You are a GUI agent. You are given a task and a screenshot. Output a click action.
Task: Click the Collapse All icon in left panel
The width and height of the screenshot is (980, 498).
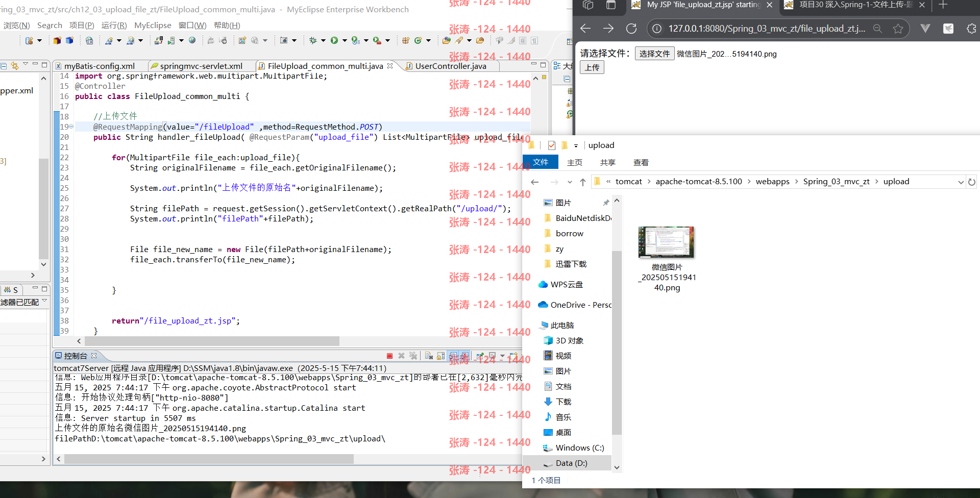[x=4, y=65]
